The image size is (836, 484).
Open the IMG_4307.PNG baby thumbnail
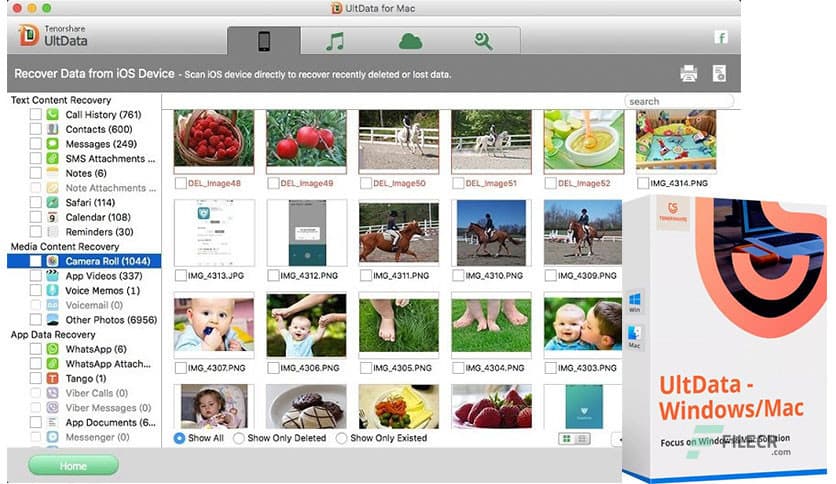pyautogui.click(x=214, y=325)
